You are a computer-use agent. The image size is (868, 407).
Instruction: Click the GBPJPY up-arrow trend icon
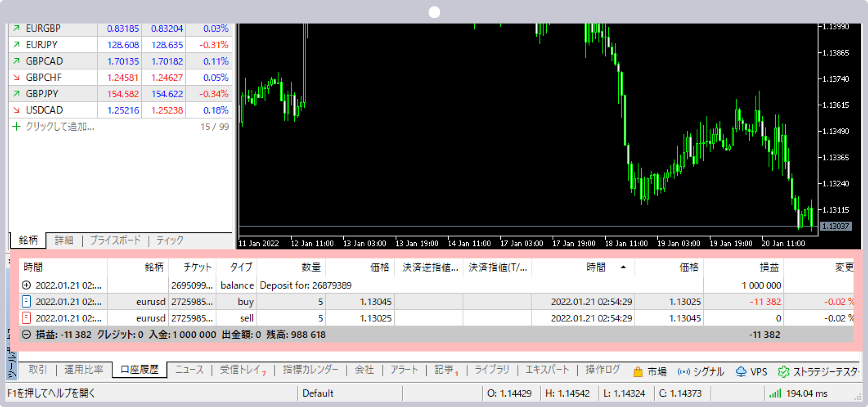[x=16, y=94]
